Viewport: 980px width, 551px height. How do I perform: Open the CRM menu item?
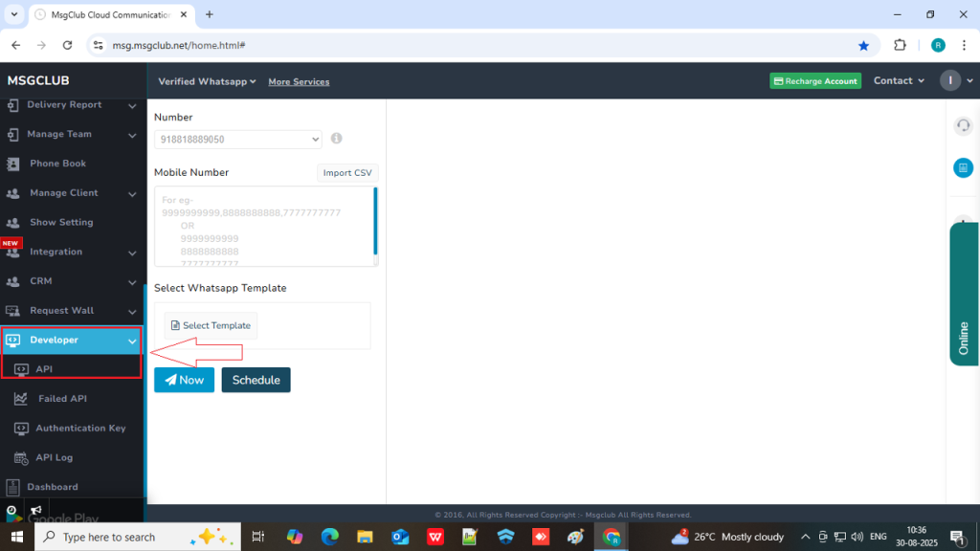[x=40, y=281]
